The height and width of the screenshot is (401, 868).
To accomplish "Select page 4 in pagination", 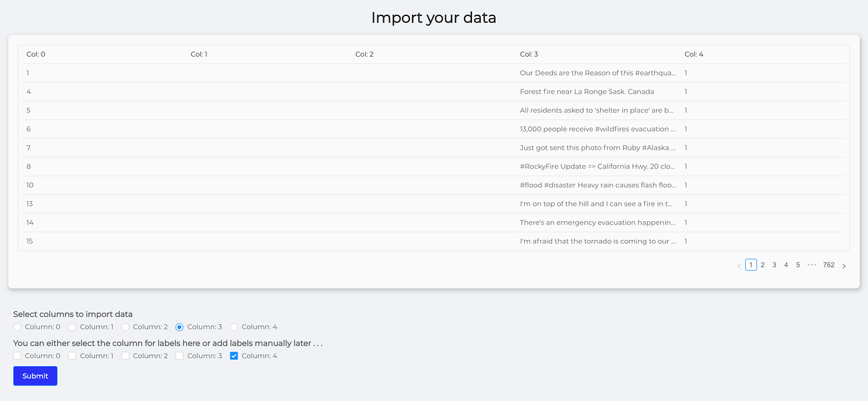I will coord(786,265).
